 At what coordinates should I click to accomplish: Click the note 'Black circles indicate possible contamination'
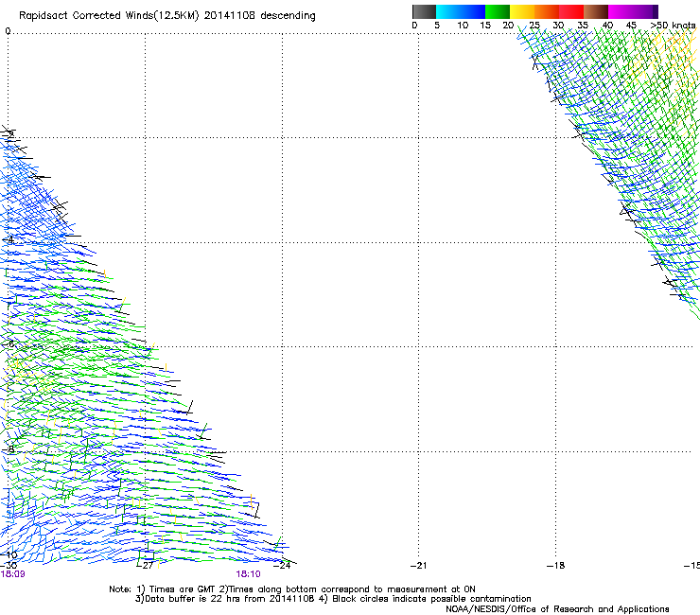pyautogui.click(x=431, y=599)
